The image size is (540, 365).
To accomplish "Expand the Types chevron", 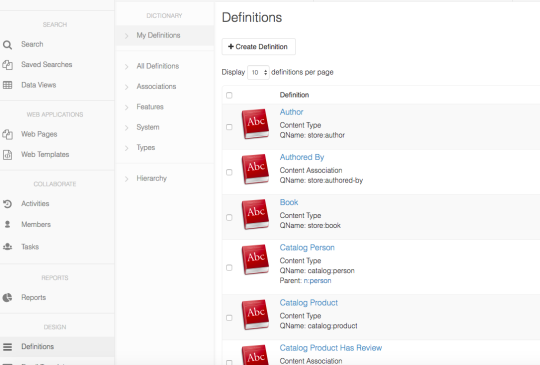I will pos(126,148).
